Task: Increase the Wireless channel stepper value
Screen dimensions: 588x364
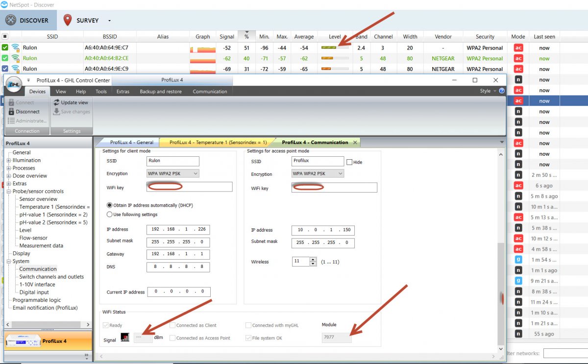Action: 313,259
